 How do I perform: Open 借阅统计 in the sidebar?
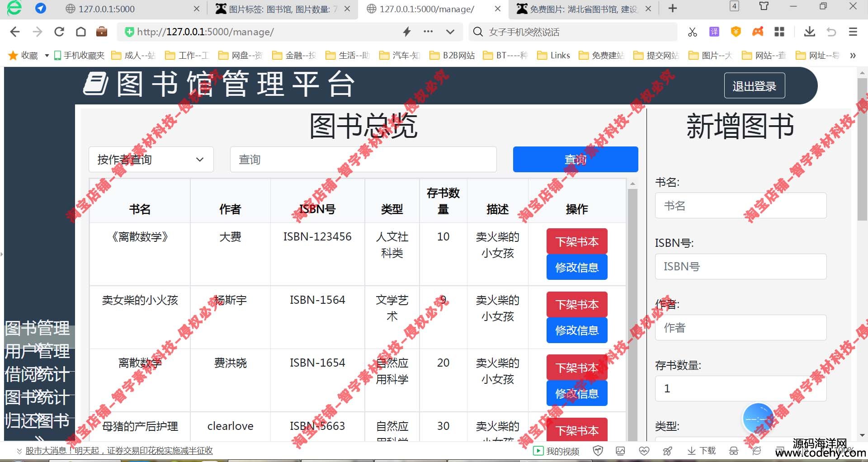click(38, 374)
